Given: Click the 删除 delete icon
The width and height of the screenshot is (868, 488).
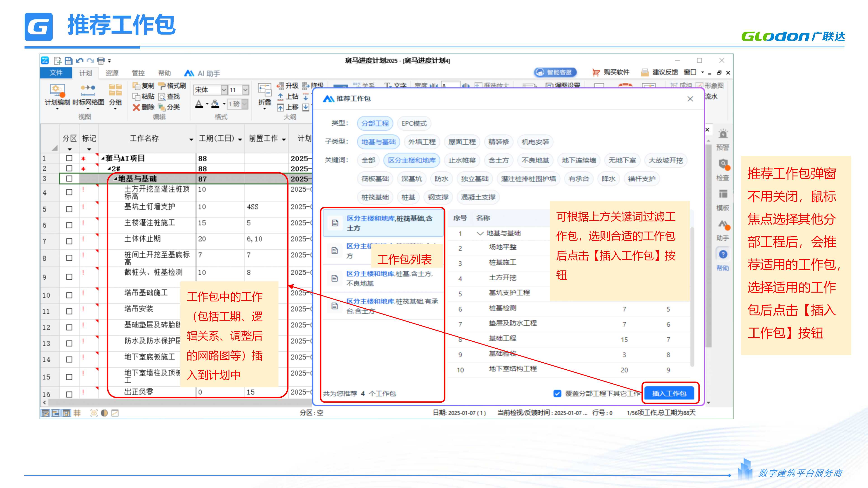Looking at the screenshot, I should [x=136, y=108].
